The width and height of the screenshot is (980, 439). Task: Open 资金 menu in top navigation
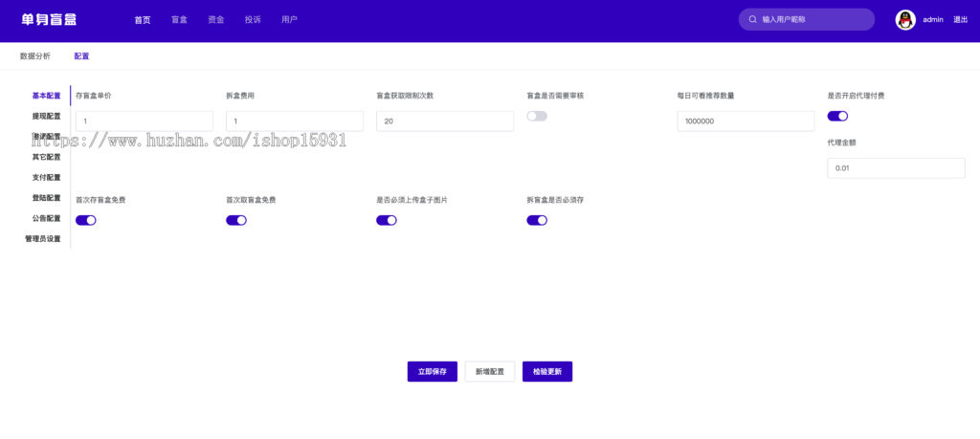(216, 20)
